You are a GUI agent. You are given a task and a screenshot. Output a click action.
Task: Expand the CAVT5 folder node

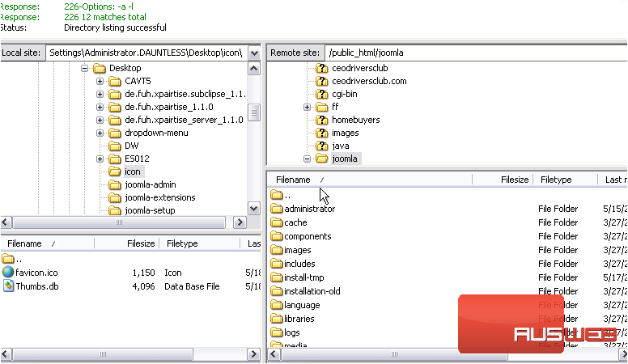pyautogui.click(x=100, y=81)
